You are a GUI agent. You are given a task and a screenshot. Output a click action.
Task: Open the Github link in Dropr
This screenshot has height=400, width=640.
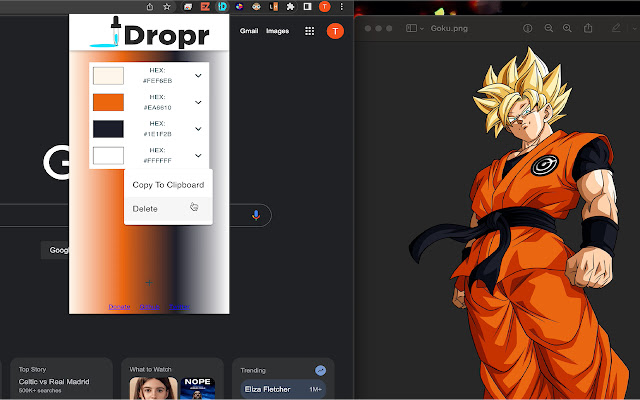point(149,307)
